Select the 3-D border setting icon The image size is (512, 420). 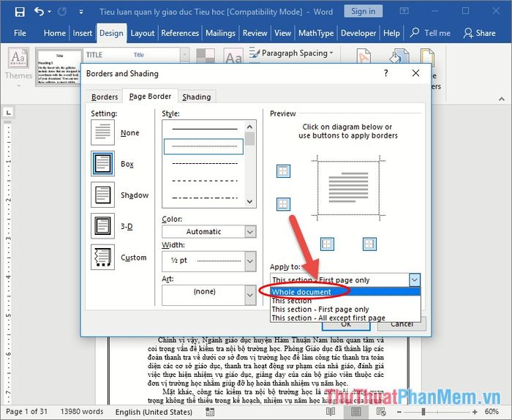tap(103, 226)
